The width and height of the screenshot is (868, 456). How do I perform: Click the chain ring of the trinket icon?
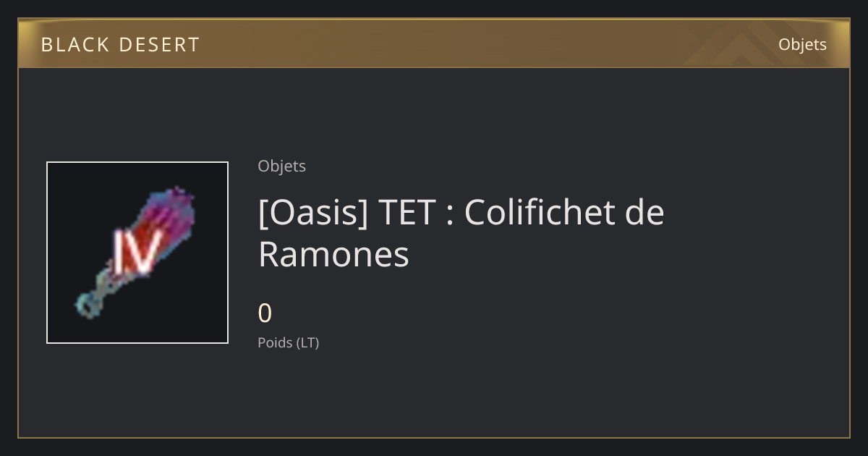click(x=88, y=304)
